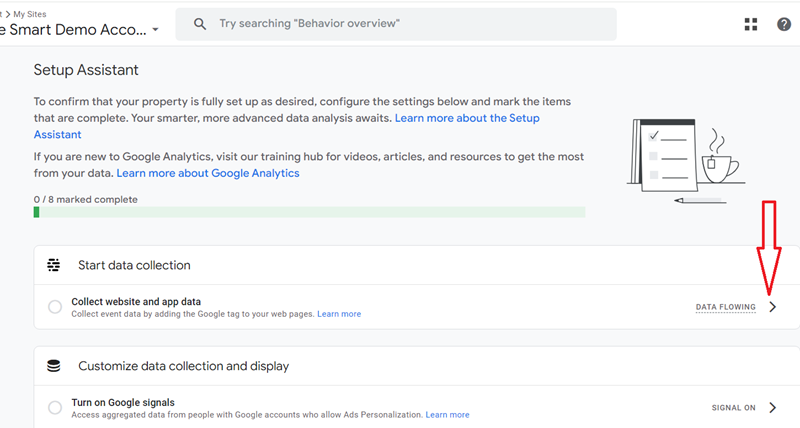Click the SIGNAL ON status label

(x=734, y=408)
